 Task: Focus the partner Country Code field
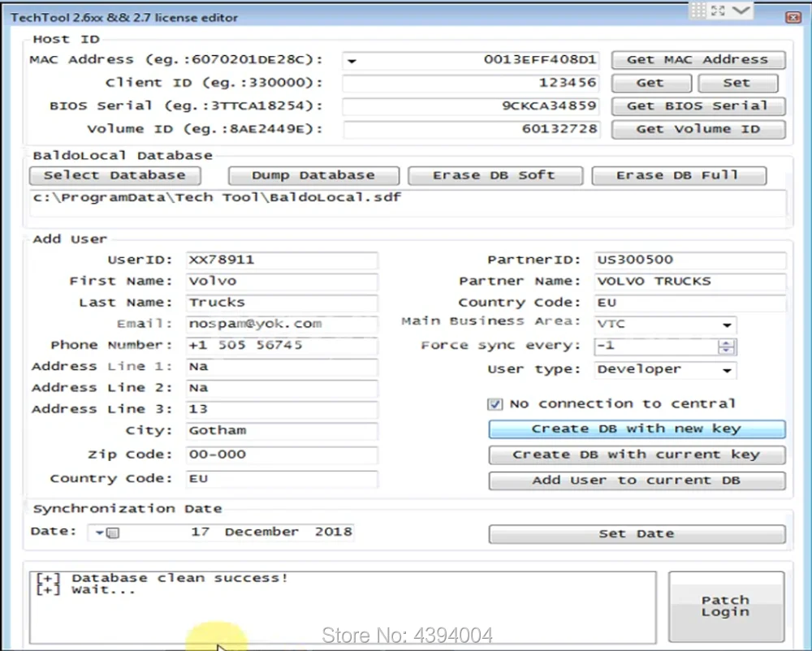tap(690, 302)
